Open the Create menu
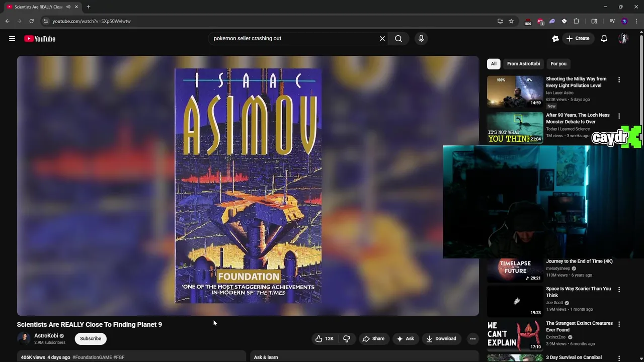This screenshot has width=644, height=362. [578, 39]
